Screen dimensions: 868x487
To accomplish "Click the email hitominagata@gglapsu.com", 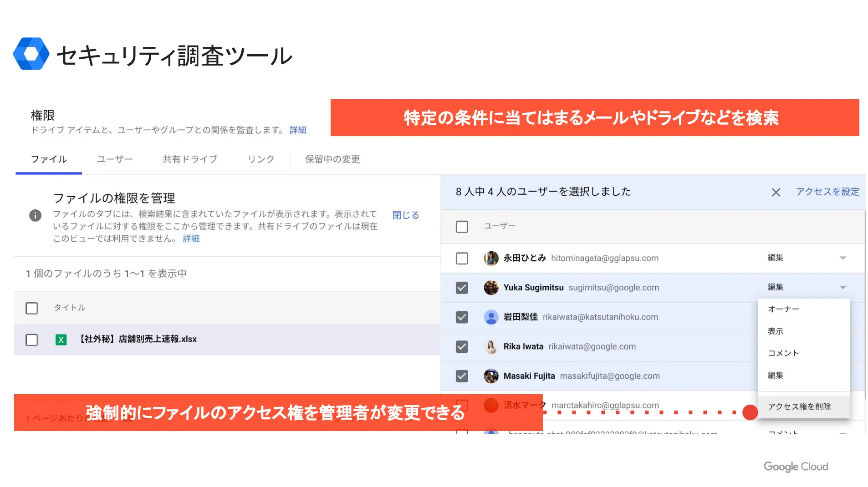I will [x=604, y=258].
